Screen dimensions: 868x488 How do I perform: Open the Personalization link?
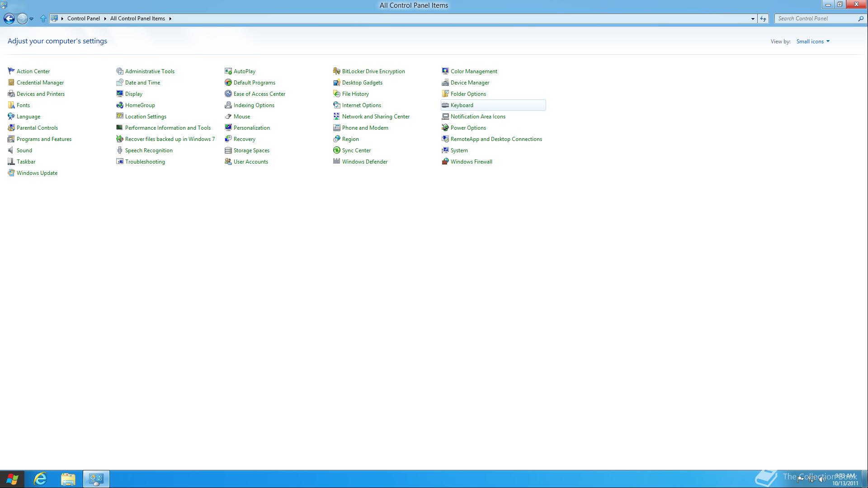[x=252, y=127]
